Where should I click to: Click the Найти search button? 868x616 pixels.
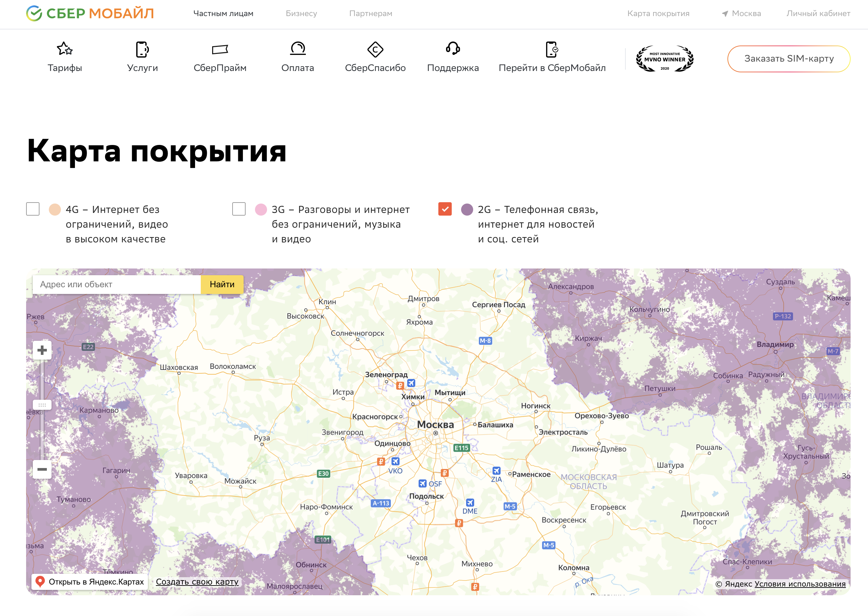click(x=222, y=284)
